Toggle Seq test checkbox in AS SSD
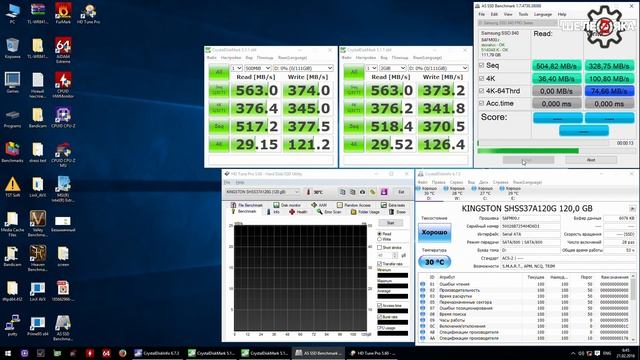This screenshot has width=640, height=360. click(x=482, y=65)
